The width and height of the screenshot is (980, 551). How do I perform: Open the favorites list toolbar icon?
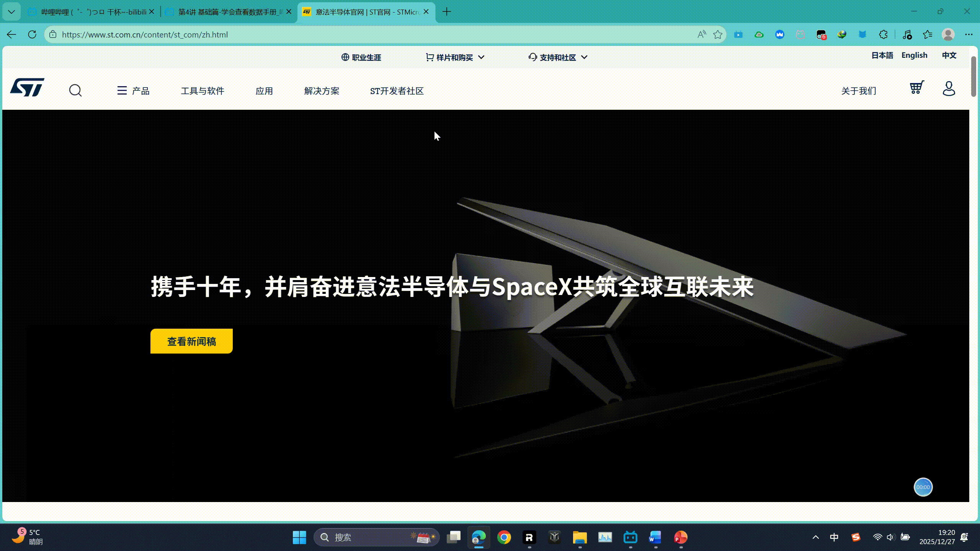[928, 34]
